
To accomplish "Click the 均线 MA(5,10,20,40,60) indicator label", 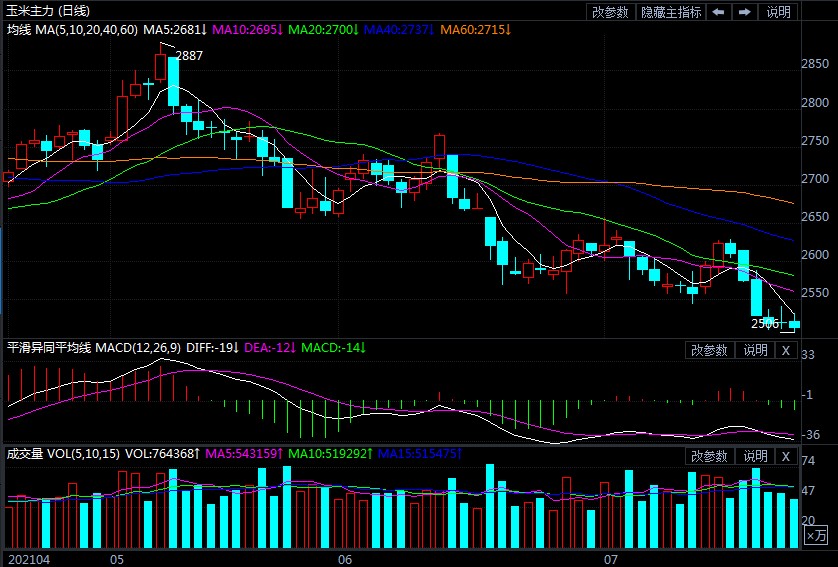I will 72,30.
